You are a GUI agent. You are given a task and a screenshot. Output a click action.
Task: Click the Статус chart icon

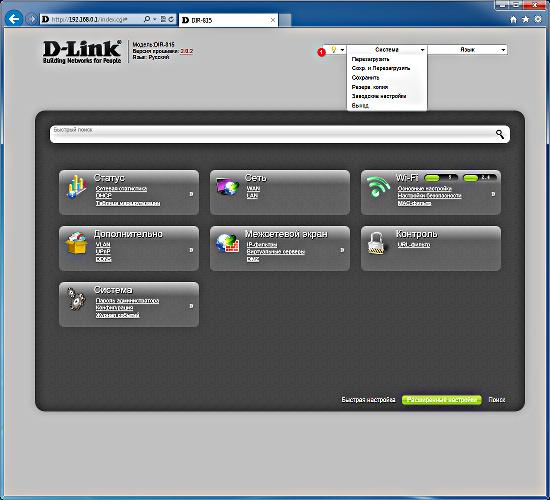pos(76,187)
